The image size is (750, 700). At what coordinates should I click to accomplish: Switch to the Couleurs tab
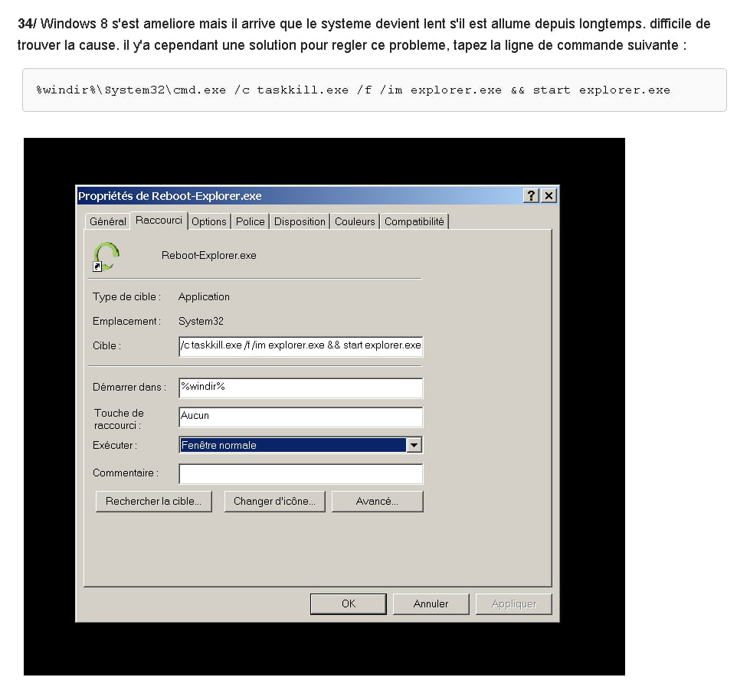(355, 221)
